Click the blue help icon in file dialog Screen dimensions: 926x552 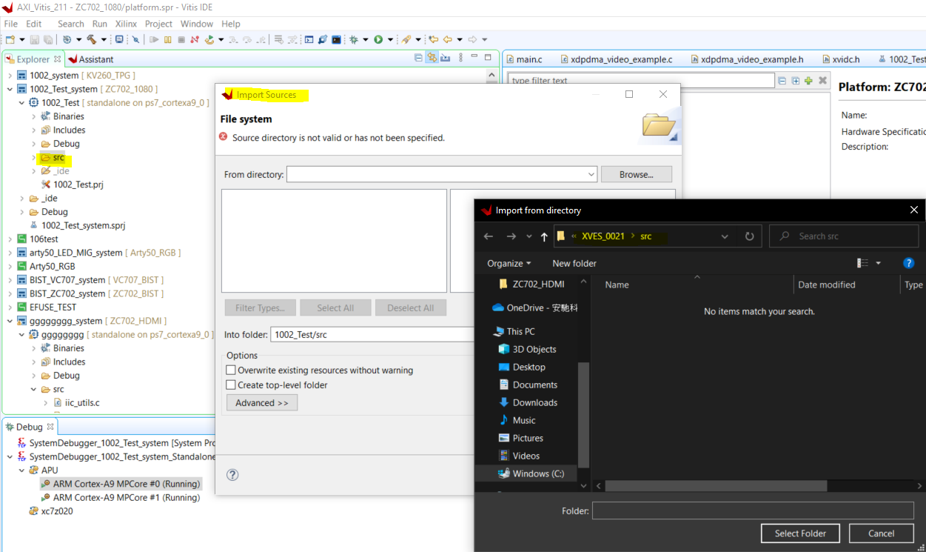908,263
